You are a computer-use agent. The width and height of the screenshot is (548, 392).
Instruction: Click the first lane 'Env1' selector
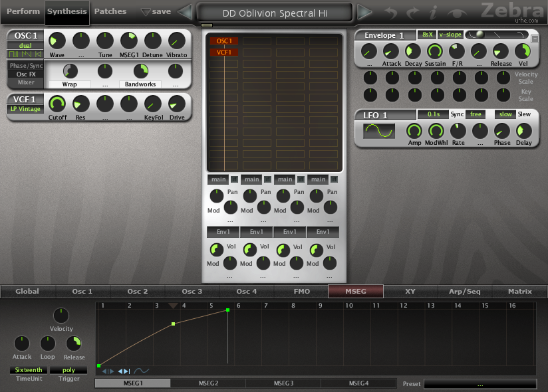[223, 232]
